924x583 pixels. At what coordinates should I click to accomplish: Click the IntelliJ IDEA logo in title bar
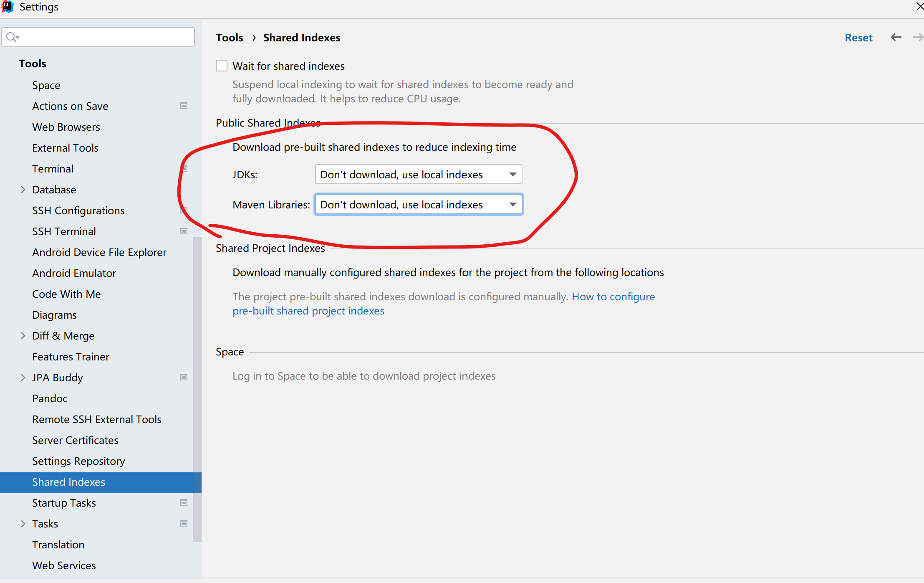click(x=8, y=7)
